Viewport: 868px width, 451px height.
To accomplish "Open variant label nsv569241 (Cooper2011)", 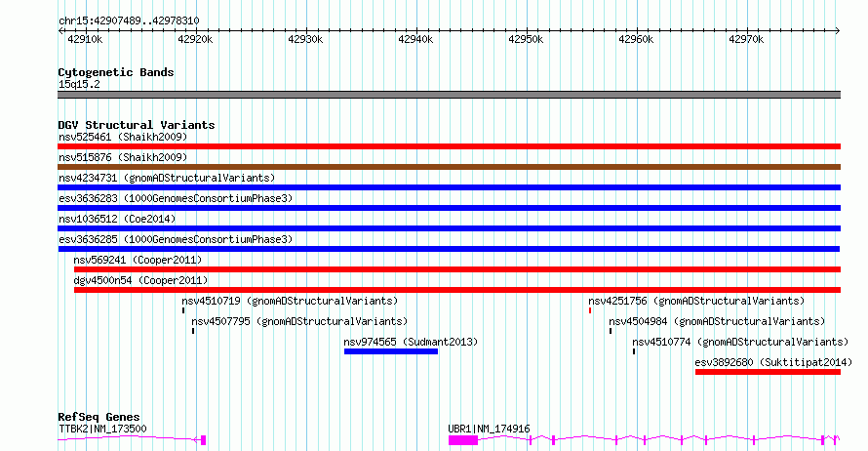I will [138, 260].
